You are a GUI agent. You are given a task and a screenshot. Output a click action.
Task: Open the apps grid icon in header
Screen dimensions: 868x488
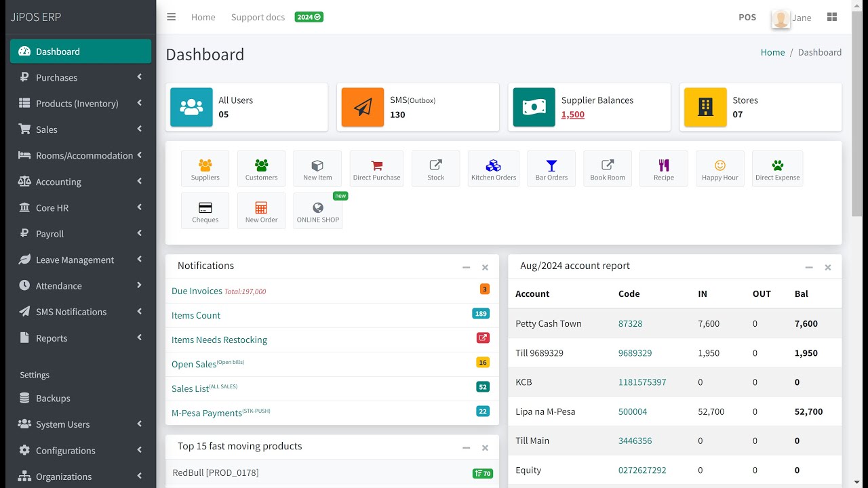click(x=832, y=17)
